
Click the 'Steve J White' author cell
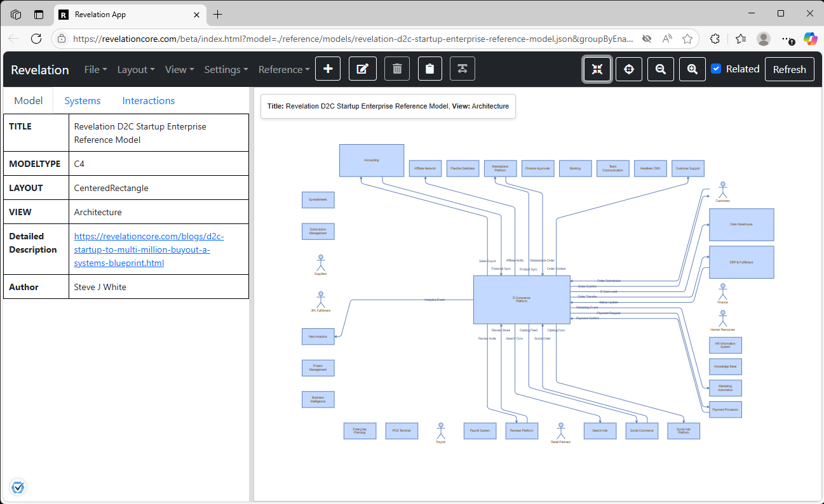[x=158, y=287]
